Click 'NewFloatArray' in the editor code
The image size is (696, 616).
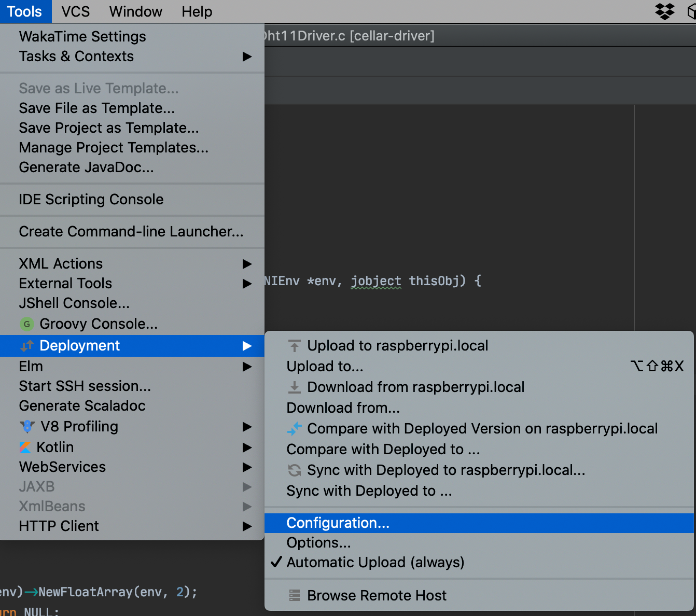86,592
